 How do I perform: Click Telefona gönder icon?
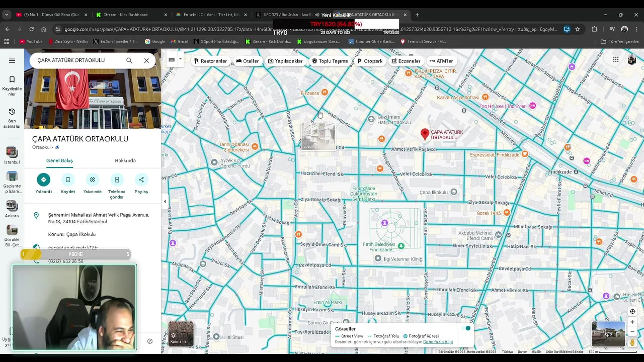(x=117, y=179)
